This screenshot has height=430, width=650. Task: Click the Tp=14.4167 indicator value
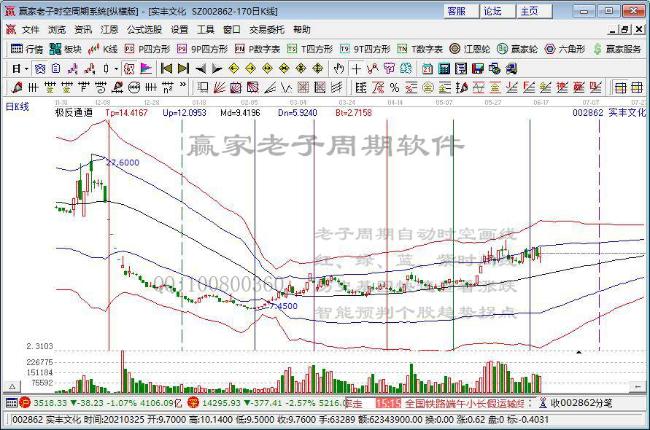(x=126, y=112)
